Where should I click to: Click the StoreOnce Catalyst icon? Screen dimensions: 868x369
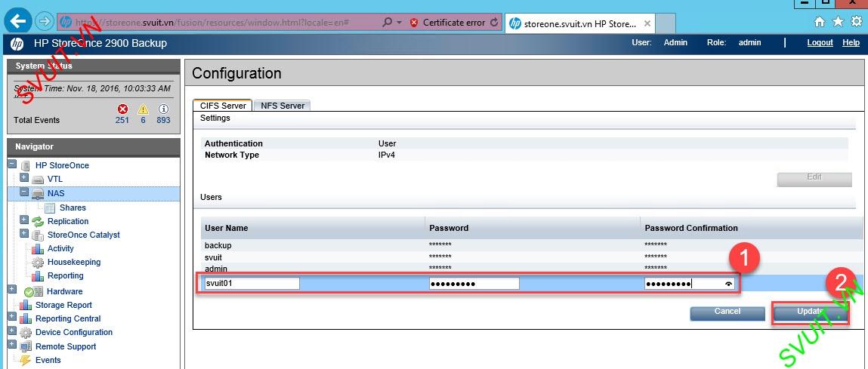point(38,235)
